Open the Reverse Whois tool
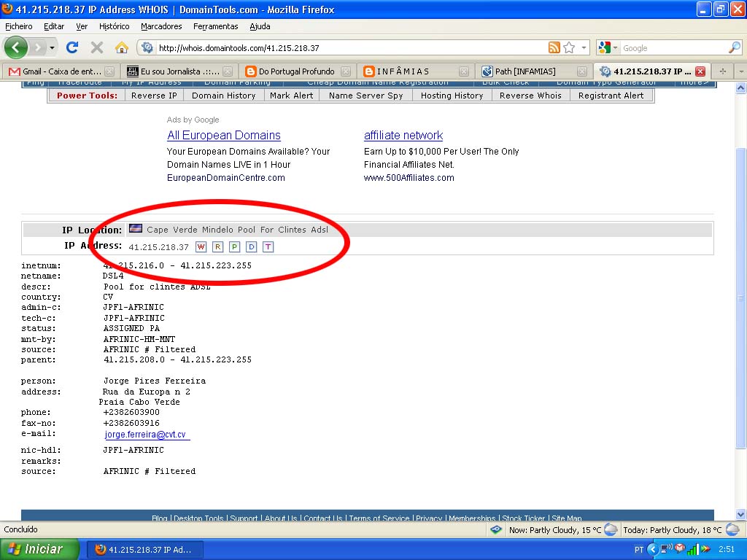Image resolution: width=747 pixels, height=560 pixels. [x=530, y=96]
